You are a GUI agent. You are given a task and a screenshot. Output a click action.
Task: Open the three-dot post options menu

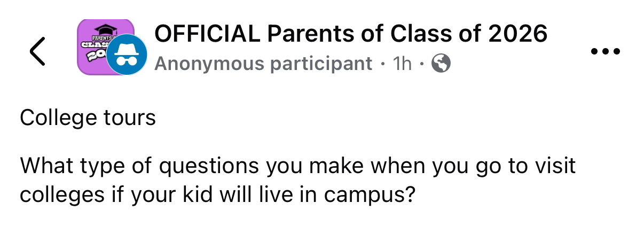click(x=605, y=52)
